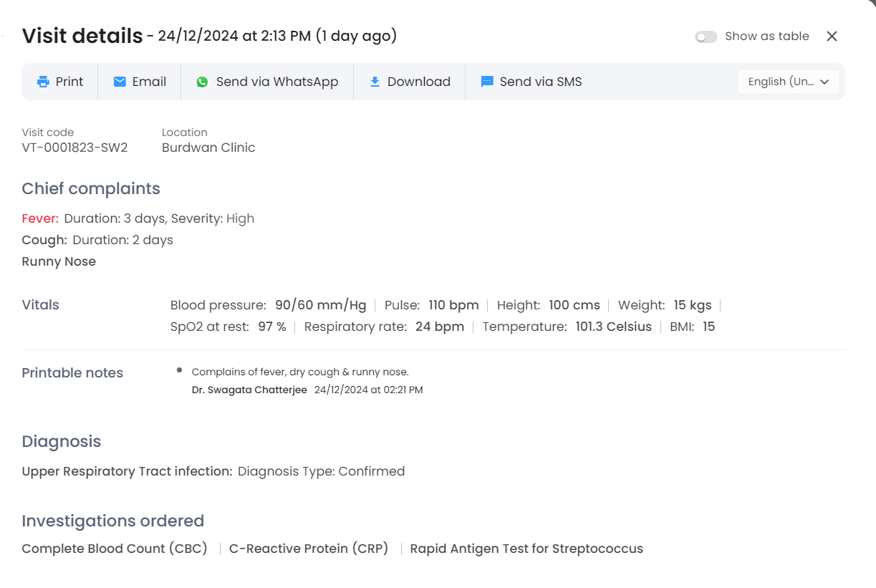Viewport: 876px width, 588px height.
Task: Select Send via WhatsApp option
Action: tap(276, 82)
